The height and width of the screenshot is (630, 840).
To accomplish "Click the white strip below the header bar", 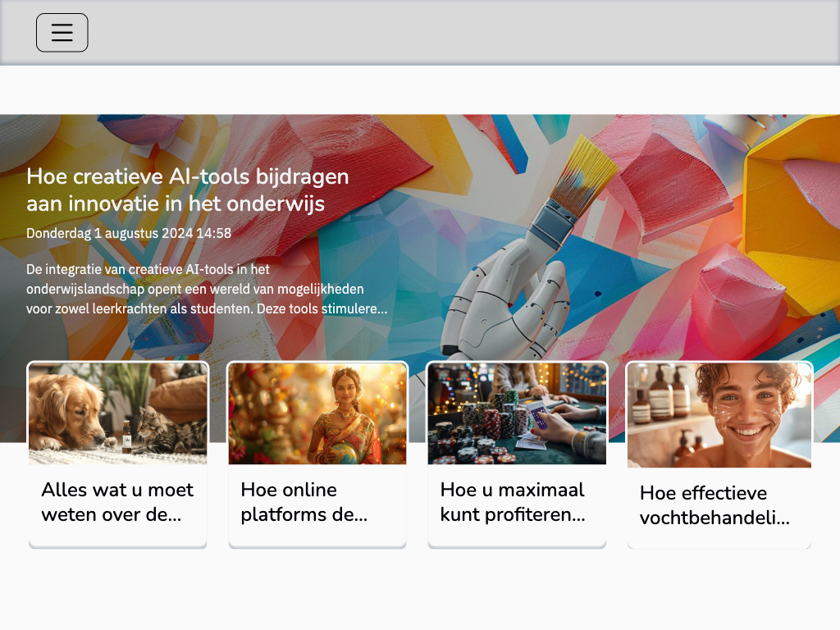I will pos(420,89).
